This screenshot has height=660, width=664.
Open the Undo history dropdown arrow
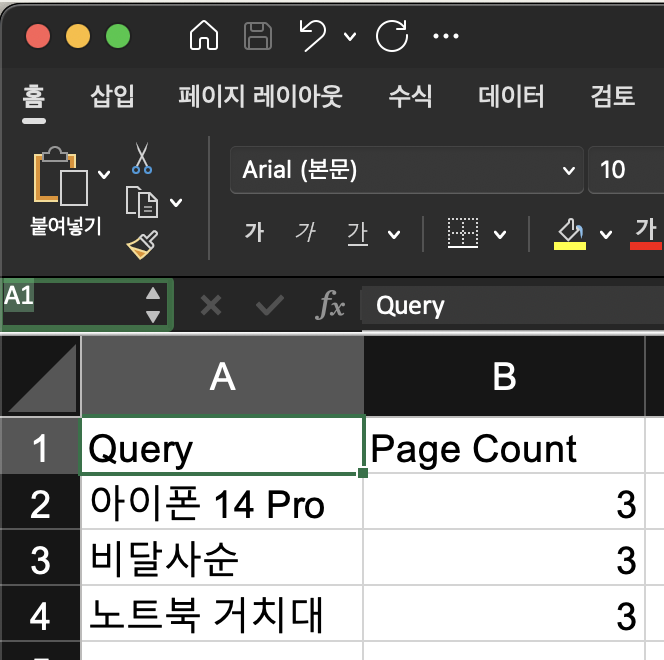point(350,36)
